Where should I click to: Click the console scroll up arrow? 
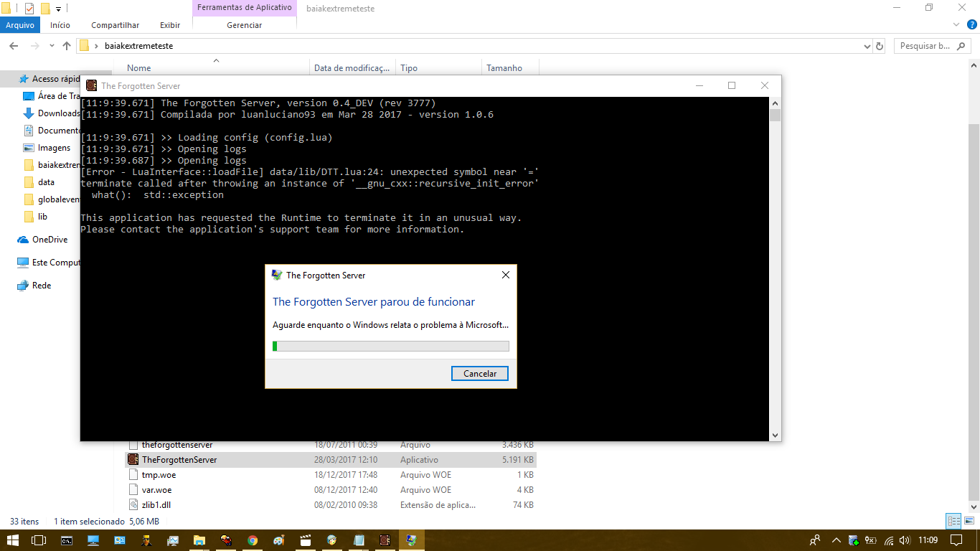click(775, 103)
